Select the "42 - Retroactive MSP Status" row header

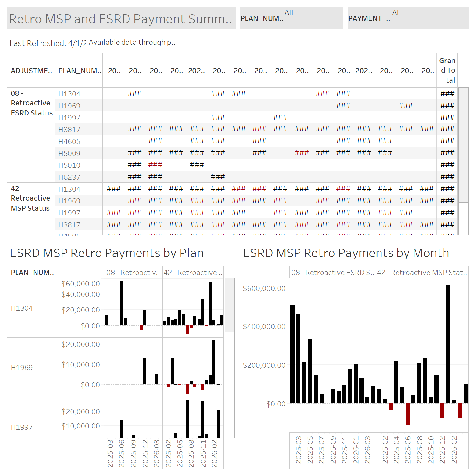[x=30, y=198]
